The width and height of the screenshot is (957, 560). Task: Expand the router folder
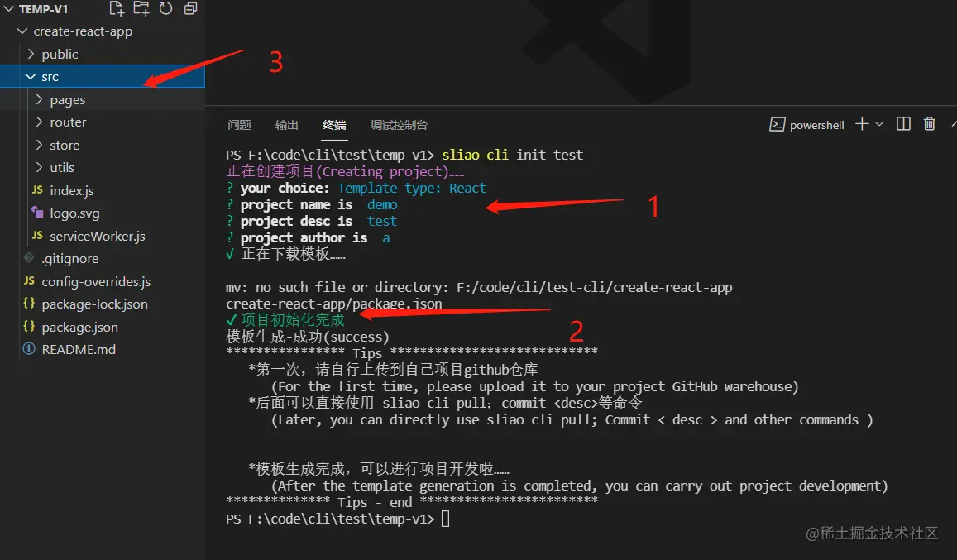tap(39, 122)
